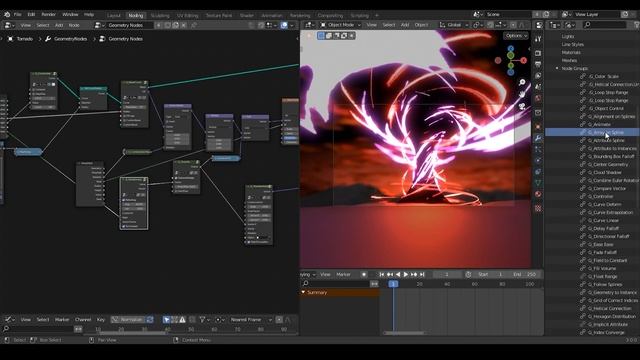The height and width of the screenshot is (360, 640).
Task: Open the 3D viewport Object menu
Action: [x=421, y=25]
